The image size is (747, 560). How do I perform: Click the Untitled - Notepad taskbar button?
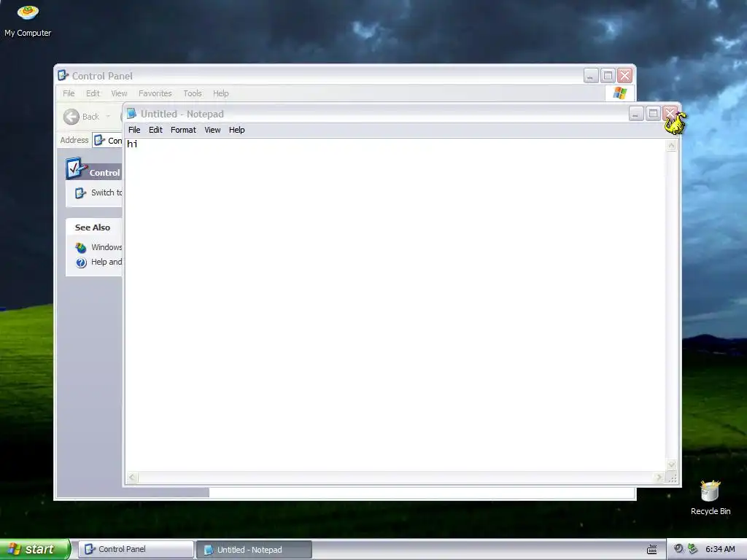pyautogui.click(x=254, y=550)
